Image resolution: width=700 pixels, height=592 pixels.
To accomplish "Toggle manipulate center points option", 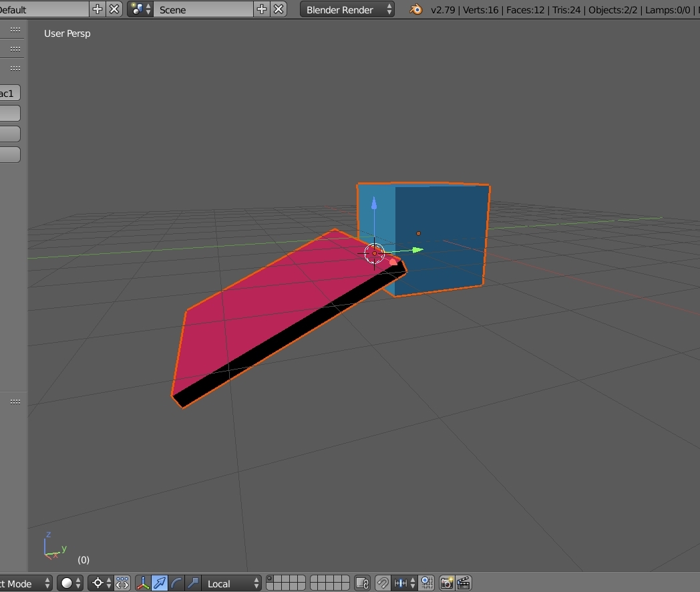I will (122, 583).
